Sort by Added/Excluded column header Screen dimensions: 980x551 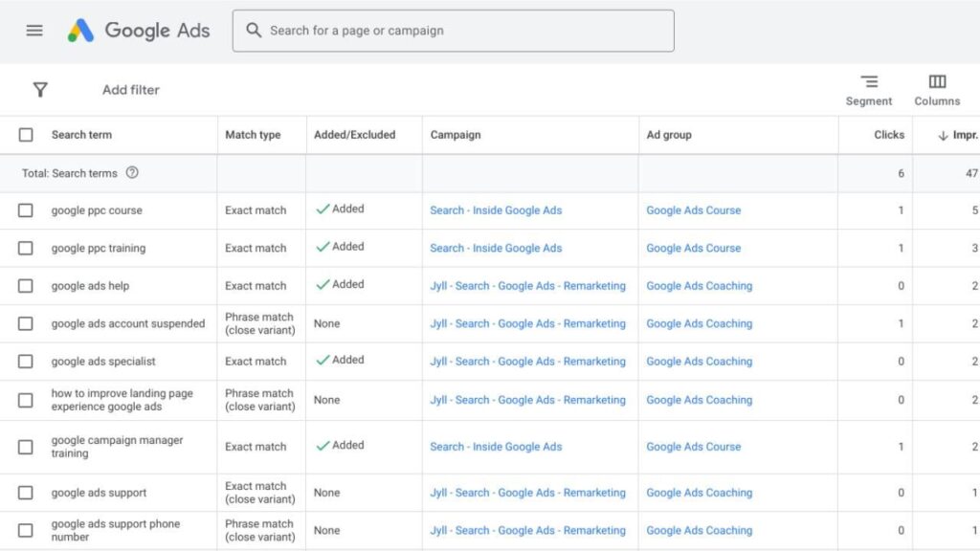[x=354, y=135]
